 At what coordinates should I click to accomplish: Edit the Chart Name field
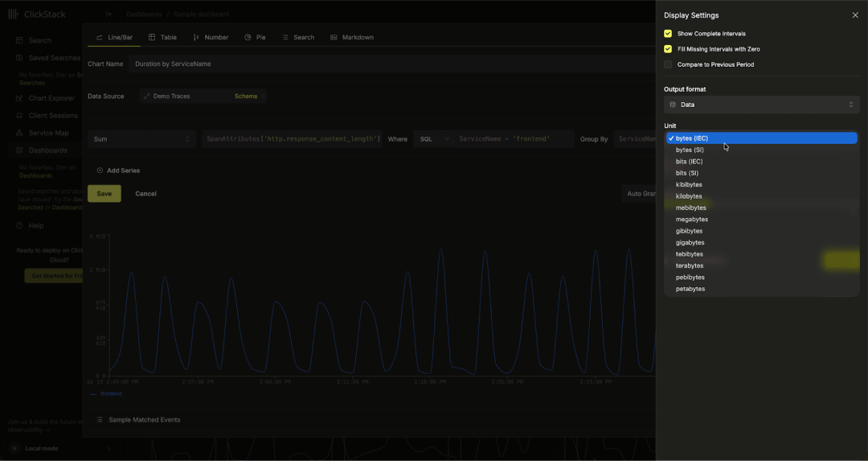[x=392, y=64]
